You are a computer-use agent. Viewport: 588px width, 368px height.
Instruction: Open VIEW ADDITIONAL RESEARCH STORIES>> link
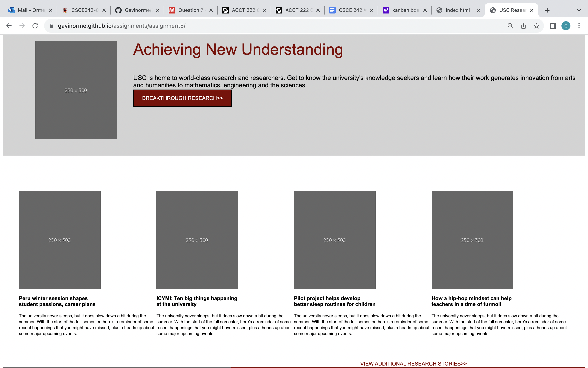coord(413,363)
